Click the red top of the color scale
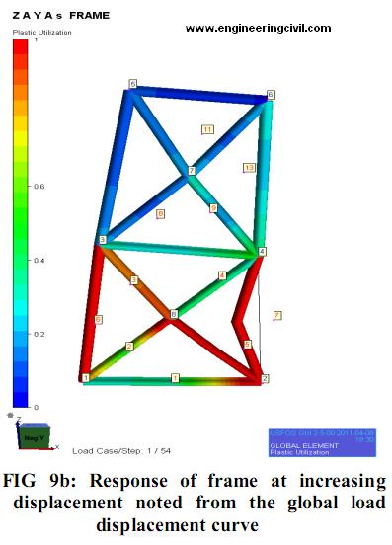The width and height of the screenshot is (392, 545). [20, 46]
